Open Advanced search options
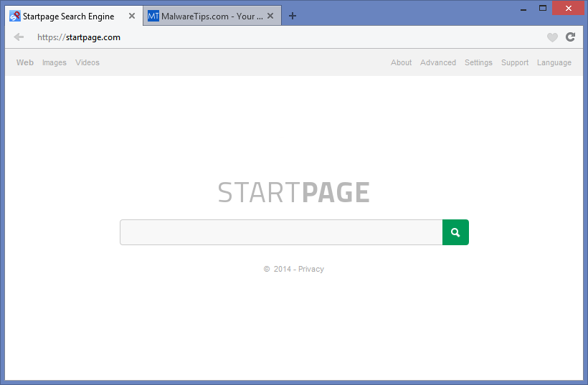This screenshot has height=385, width=588. 438,62
